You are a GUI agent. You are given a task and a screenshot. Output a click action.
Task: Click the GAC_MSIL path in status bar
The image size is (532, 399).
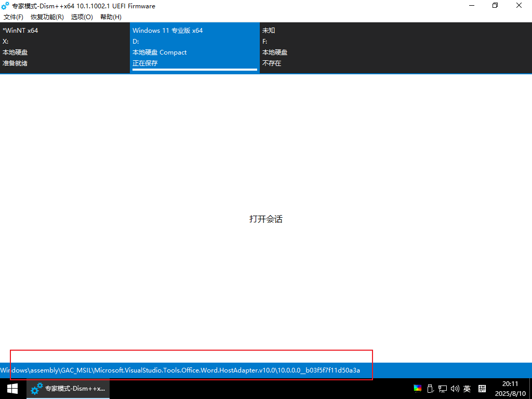click(180, 370)
